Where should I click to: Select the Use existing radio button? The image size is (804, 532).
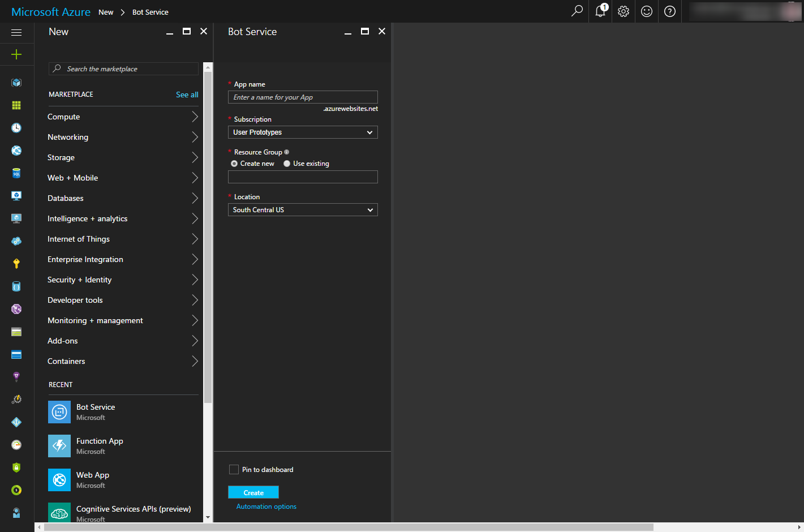[x=287, y=164]
